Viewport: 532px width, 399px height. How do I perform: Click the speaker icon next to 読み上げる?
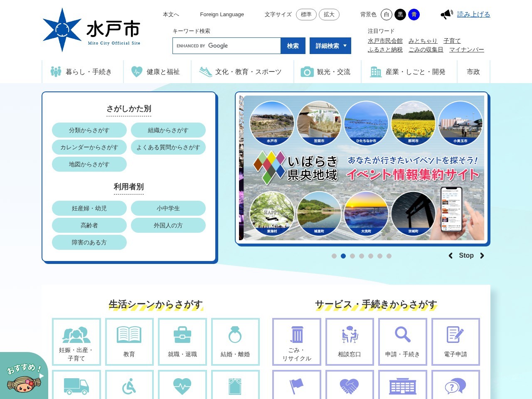(446, 13)
